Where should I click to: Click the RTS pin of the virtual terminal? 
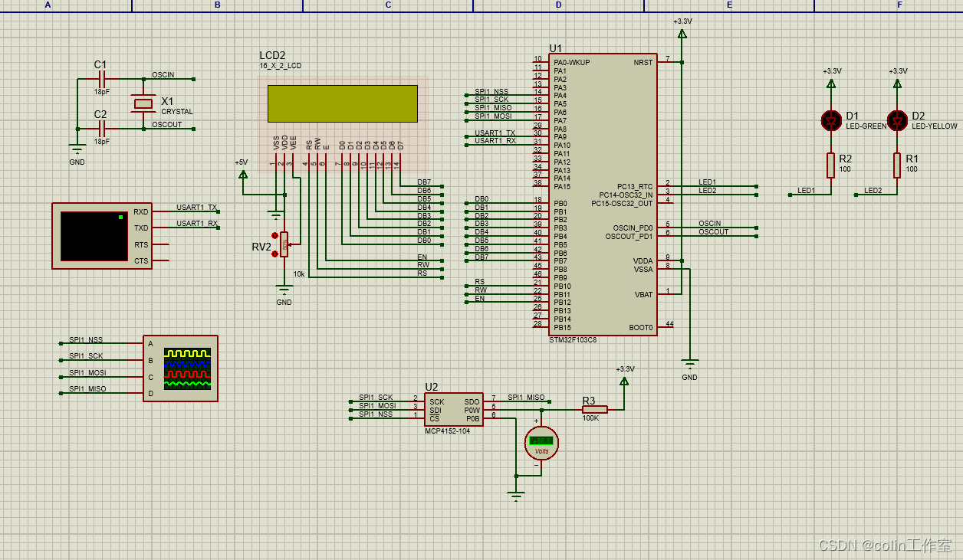click(x=141, y=245)
